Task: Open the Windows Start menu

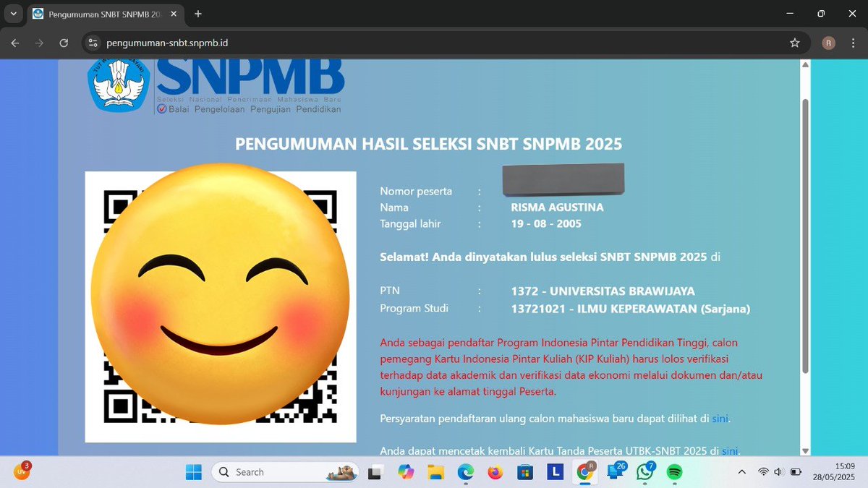Action: pos(194,472)
